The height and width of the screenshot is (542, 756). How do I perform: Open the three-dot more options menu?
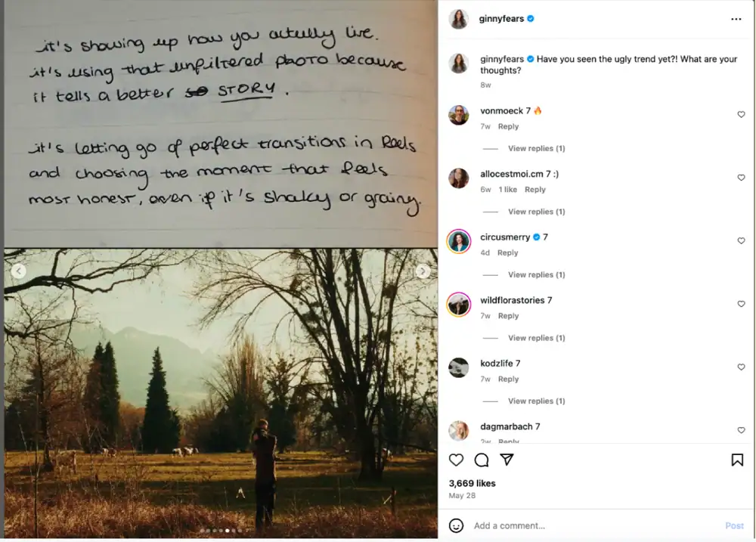[x=736, y=19]
